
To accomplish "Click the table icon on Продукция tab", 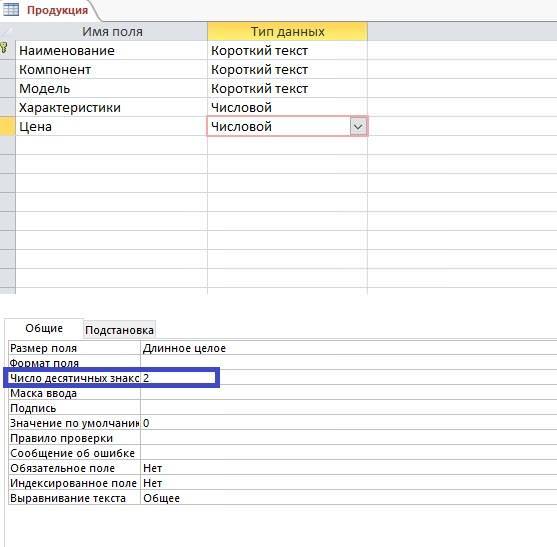I will (x=10, y=10).
